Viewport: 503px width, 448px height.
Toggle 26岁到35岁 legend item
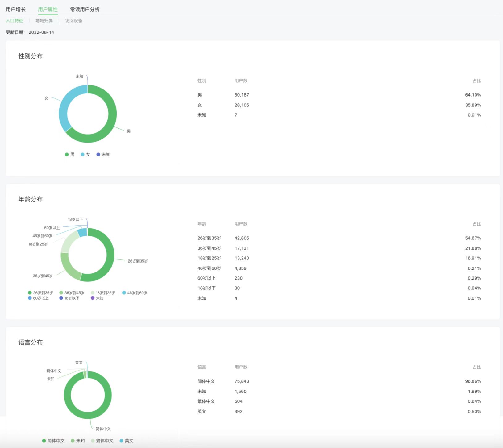pos(40,293)
